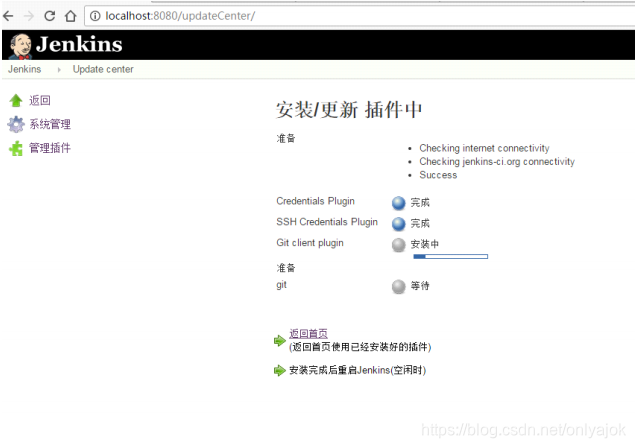Screen dimensions: 635x448
Task: Click the green arrow beside restart option
Action: pyautogui.click(x=279, y=370)
